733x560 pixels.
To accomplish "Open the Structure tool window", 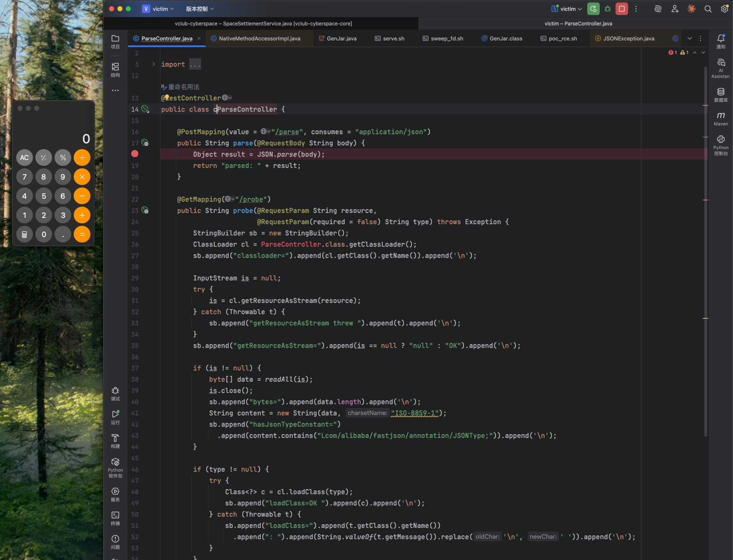I will click(115, 70).
